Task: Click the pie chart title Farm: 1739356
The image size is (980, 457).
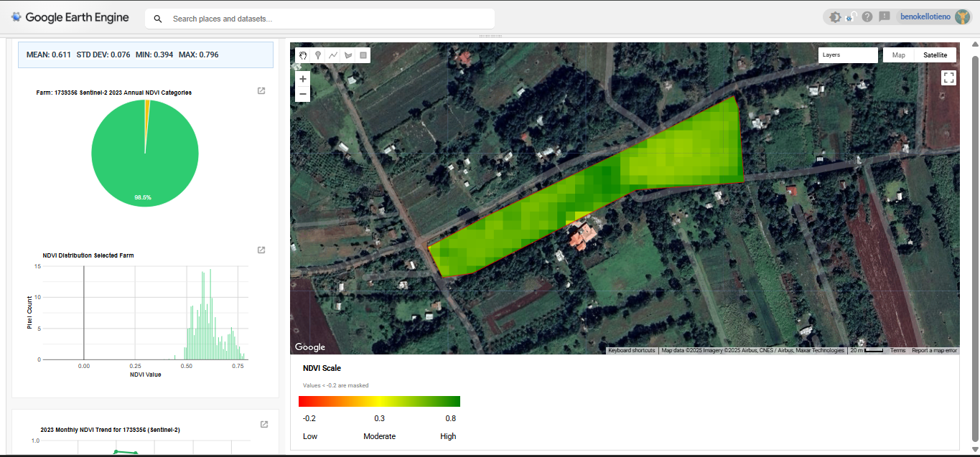Action: (x=113, y=93)
